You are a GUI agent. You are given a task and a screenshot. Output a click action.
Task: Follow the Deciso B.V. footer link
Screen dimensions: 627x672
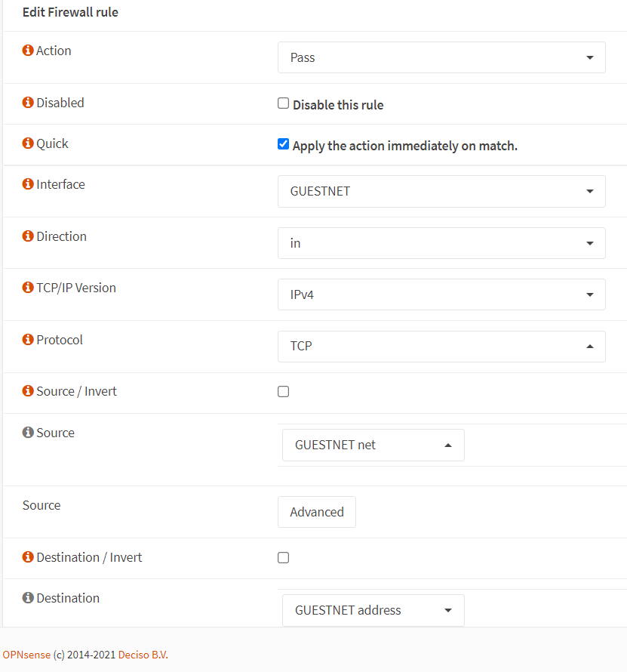[143, 655]
